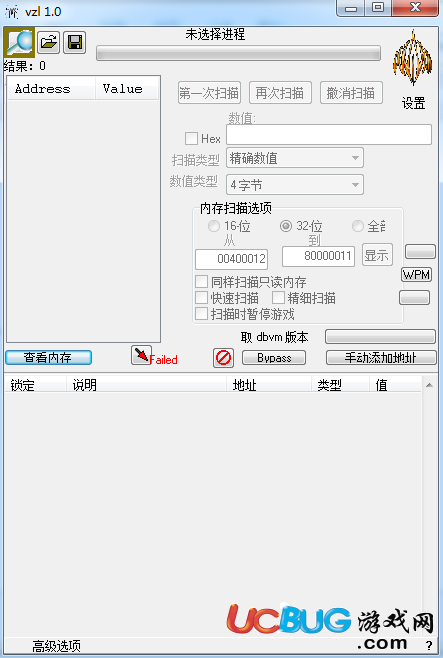Open 高级选项 at bottom bar
443x658 pixels.
click(x=57, y=645)
